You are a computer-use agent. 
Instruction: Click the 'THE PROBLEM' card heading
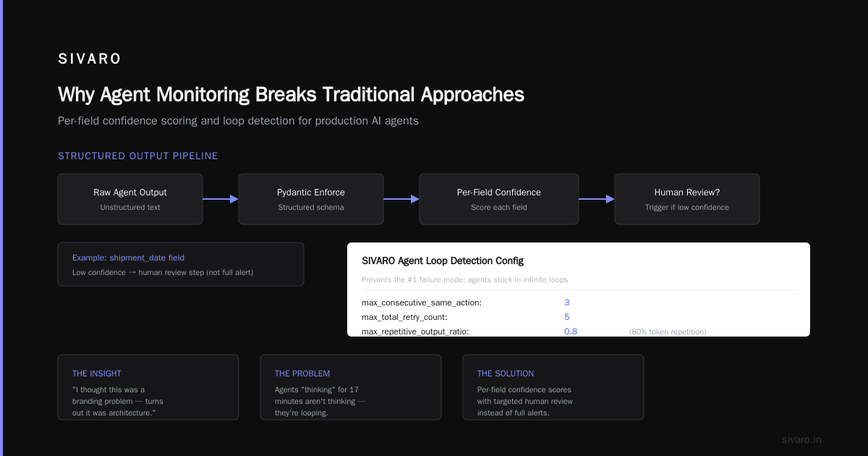coord(302,373)
